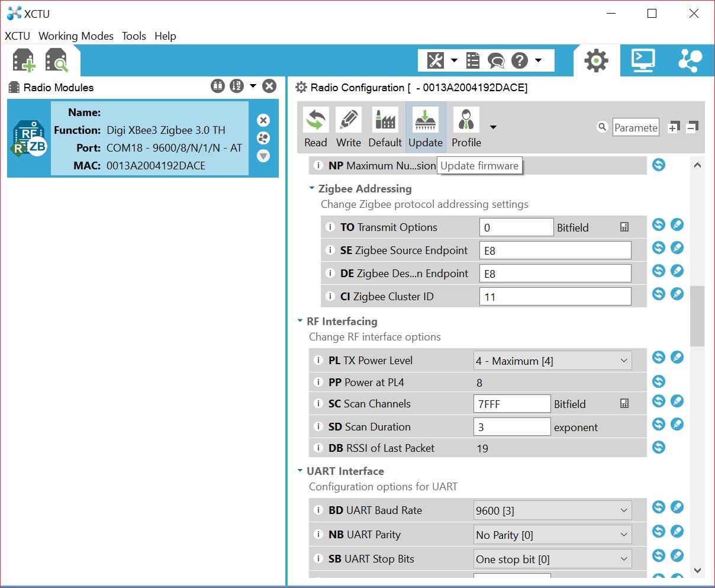Viewport: 715px width, 588px height.
Task: Click the refresh icon for PL TX Power Level
Action: tap(659, 357)
